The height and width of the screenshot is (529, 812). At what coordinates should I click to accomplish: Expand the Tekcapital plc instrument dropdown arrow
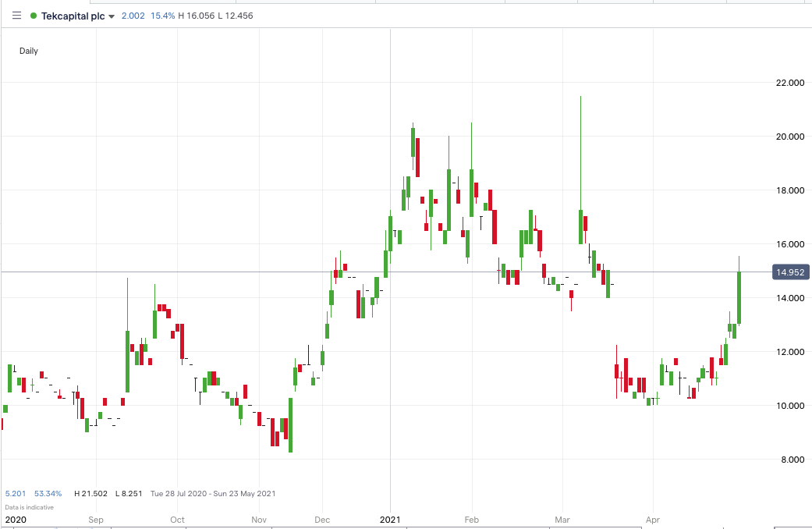112,16
